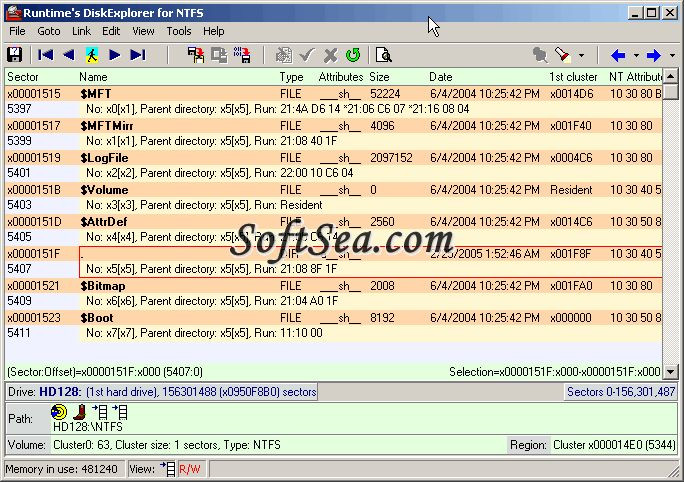Select the $MFT file entry
Screen dimensions: 684x482
[x=96, y=94]
